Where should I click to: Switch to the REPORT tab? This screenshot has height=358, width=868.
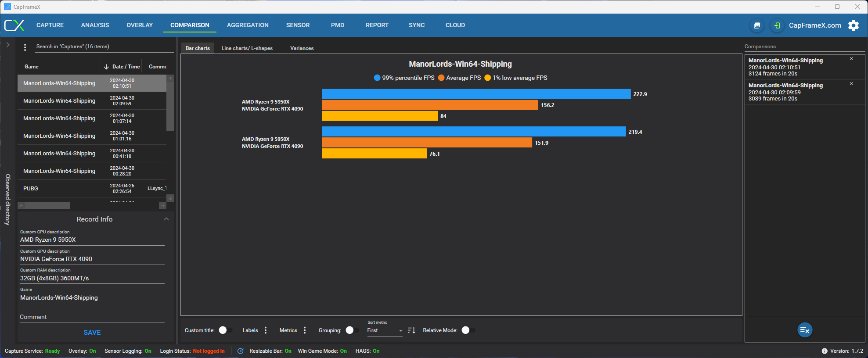coord(377,25)
